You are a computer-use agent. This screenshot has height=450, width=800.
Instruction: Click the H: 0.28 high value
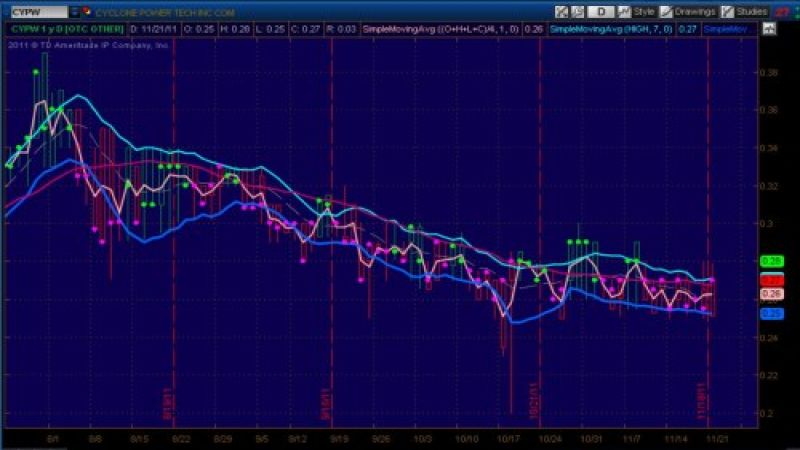[235, 29]
